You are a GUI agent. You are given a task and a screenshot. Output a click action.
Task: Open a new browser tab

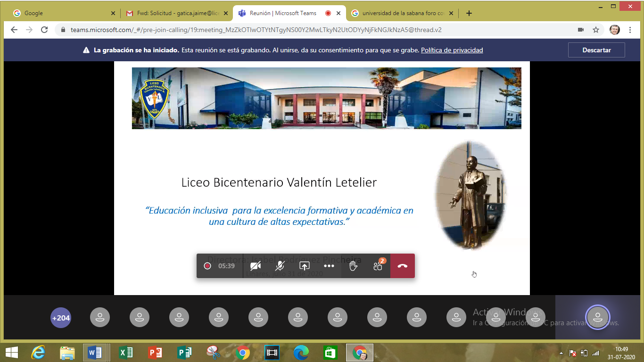(469, 13)
